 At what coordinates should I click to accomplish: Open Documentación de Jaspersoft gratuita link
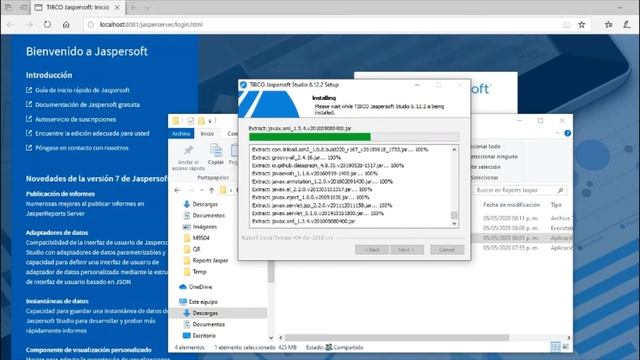(87, 105)
